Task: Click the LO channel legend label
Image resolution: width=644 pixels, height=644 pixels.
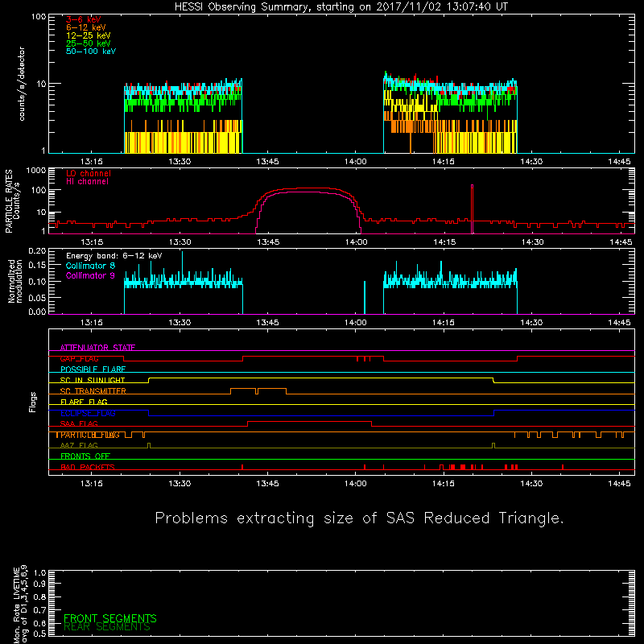Action: (x=89, y=173)
